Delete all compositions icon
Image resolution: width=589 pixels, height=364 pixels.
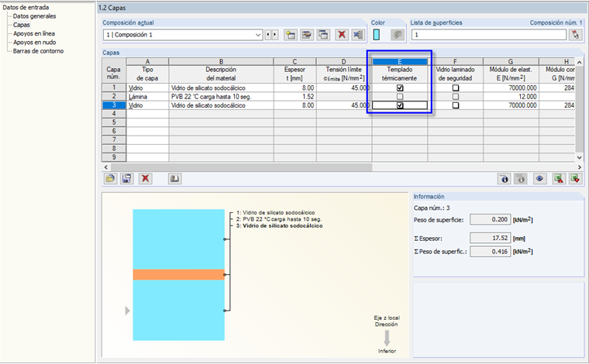[358, 35]
